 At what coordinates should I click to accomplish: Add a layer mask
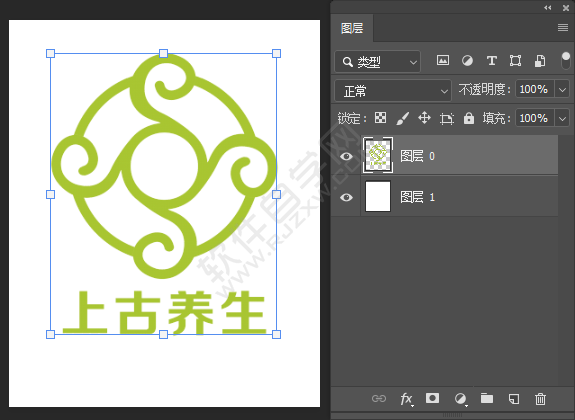click(x=432, y=398)
